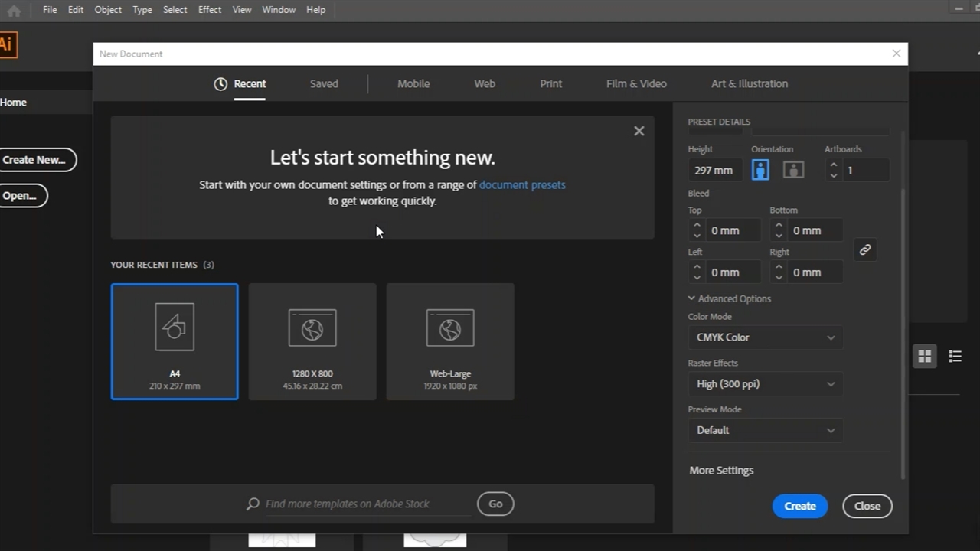Toggle the bleed link chain icon
The image size is (980, 551).
864,250
